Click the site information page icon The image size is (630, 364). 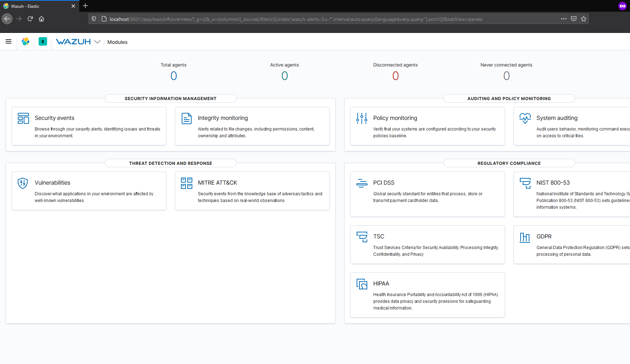(x=104, y=19)
